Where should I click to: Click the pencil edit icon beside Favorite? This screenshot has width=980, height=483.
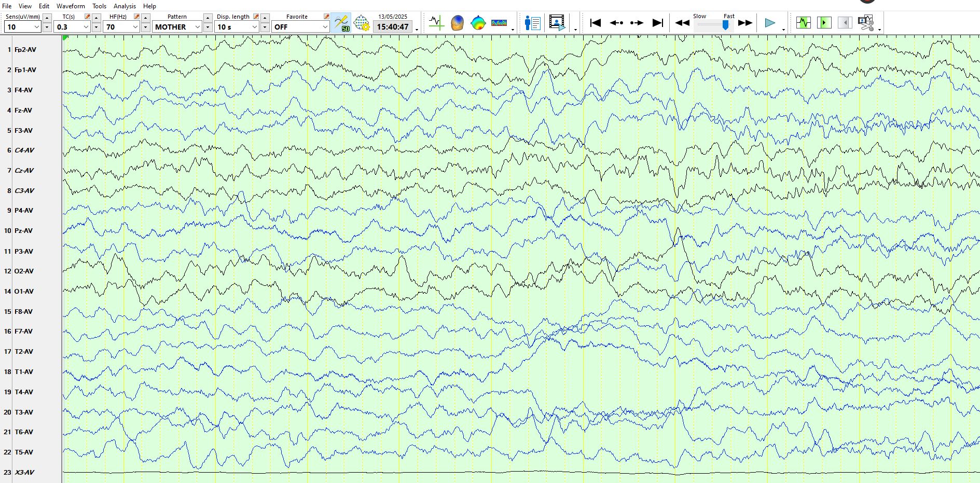pos(326,17)
